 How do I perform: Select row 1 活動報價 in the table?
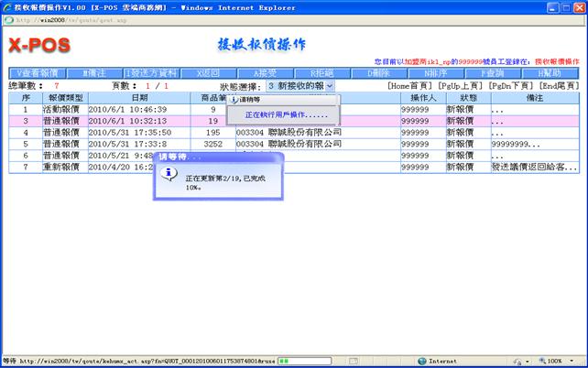[63, 109]
